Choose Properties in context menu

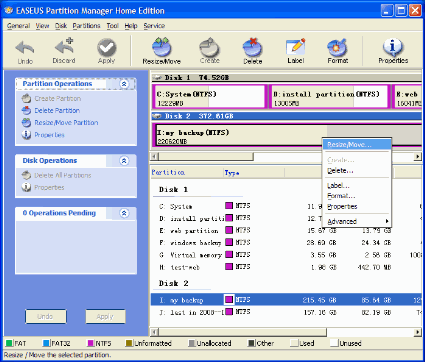(x=357, y=206)
